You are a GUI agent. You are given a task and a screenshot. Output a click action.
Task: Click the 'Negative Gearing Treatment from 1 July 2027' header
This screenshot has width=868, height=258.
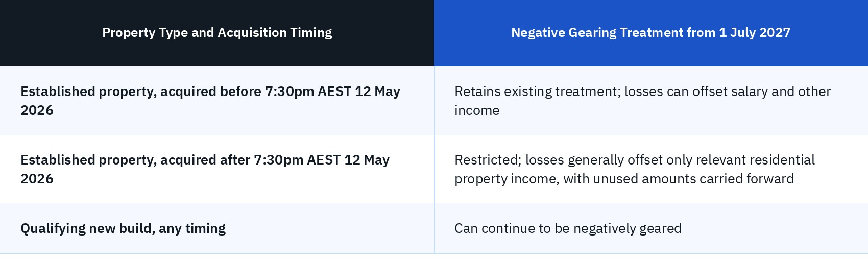click(x=651, y=33)
